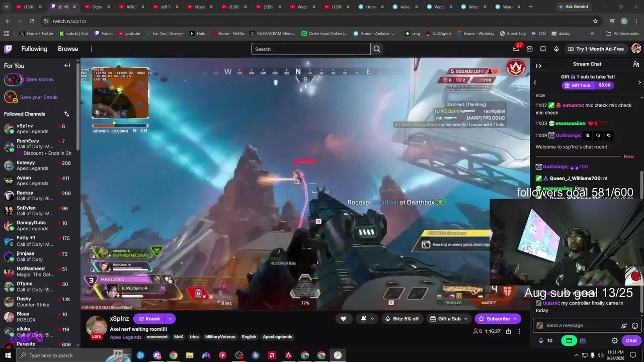644x362 pixels.
Task: Toggle notifications bell for xSp1nz
Action: (367, 319)
